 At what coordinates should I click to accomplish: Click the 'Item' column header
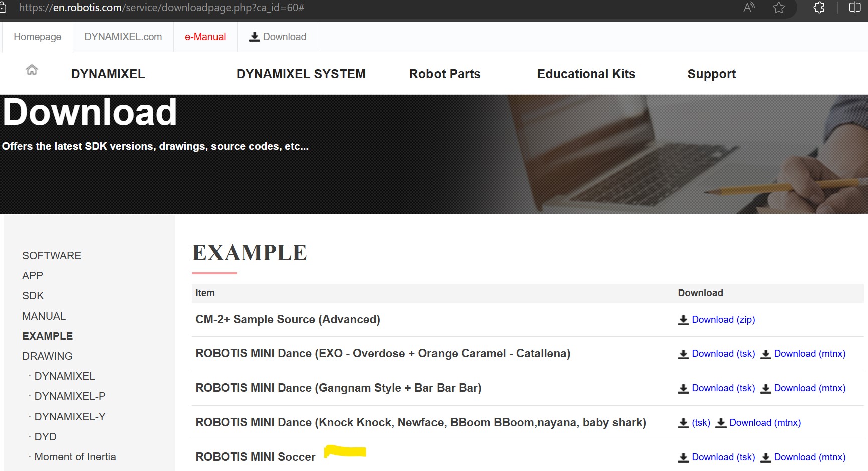(x=205, y=293)
